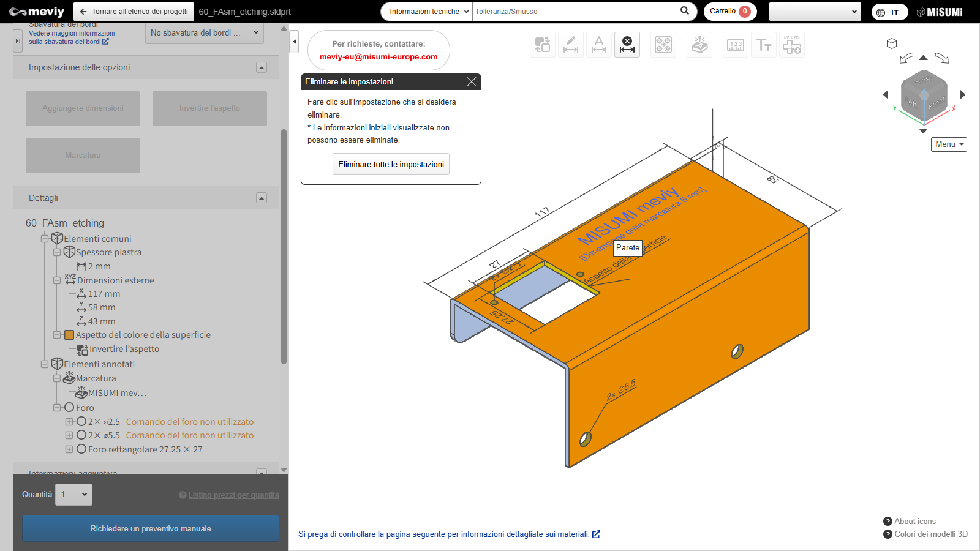Click the delete dimension settings toolbar icon
This screenshot has width=980, height=551.
627,45
